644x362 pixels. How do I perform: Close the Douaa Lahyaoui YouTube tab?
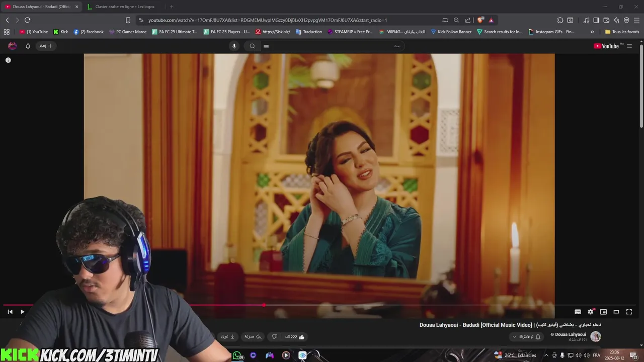coord(77,7)
